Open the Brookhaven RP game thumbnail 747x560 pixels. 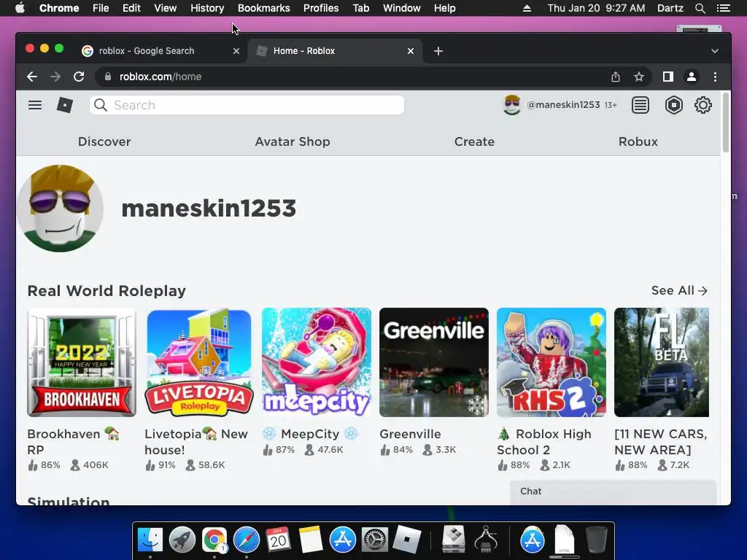(x=82, y=362)
